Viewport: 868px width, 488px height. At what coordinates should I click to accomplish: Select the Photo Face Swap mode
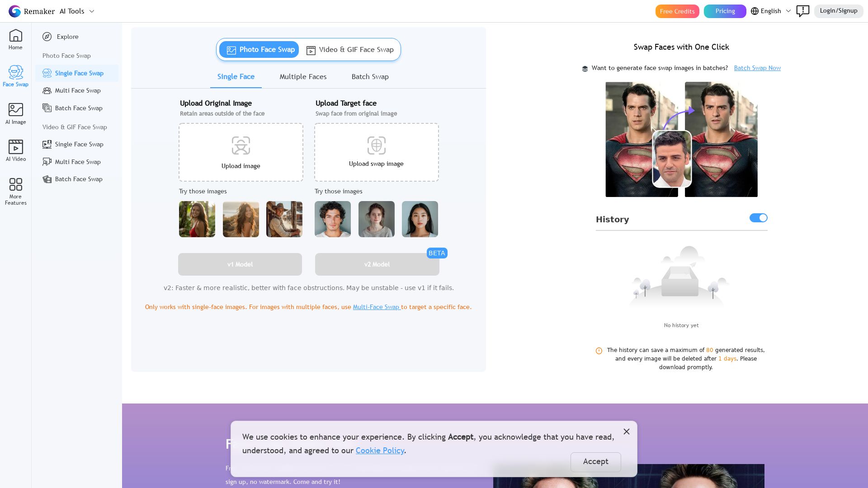coord(259,50)
